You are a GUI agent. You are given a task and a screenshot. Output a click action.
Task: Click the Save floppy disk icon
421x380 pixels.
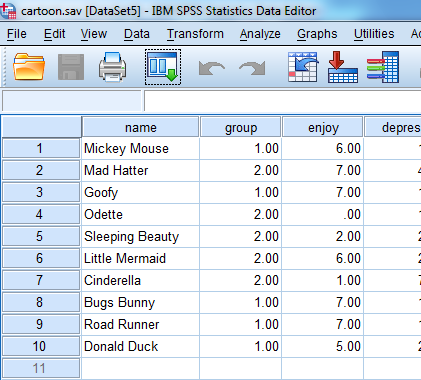tap(71, 67)
